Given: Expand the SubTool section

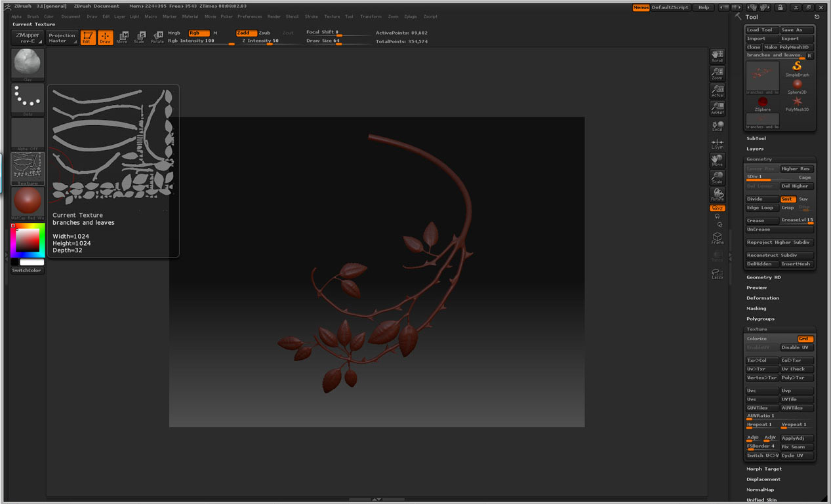Looking at the screenshot, I should tap(756, 138).
